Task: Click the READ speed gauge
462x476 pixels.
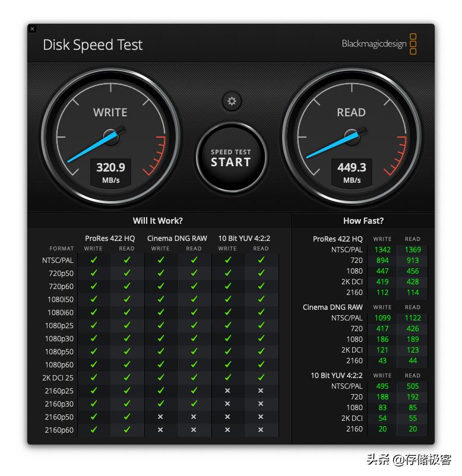Action: click(x=352, y=137)
